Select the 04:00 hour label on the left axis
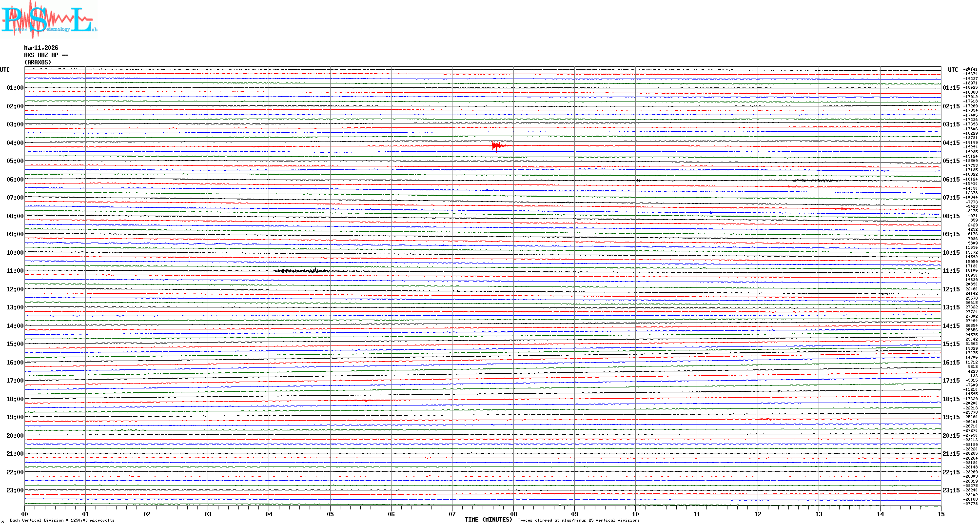 (15, 143)
